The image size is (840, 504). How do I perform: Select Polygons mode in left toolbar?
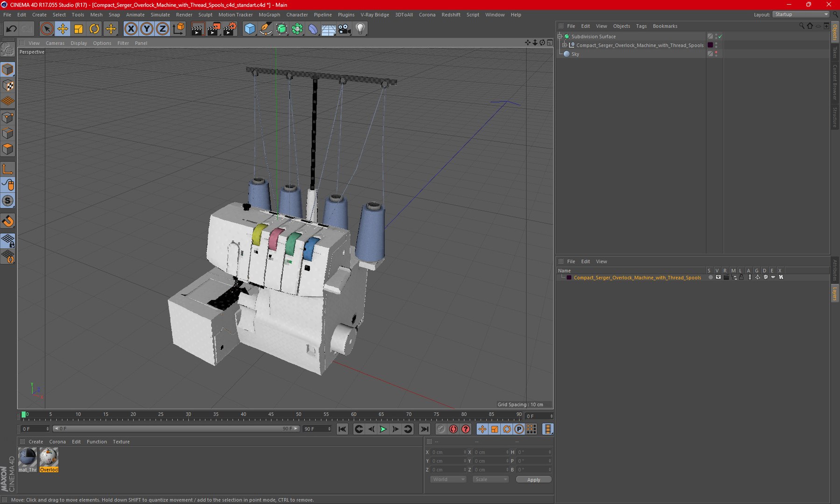tap(8, 149)
